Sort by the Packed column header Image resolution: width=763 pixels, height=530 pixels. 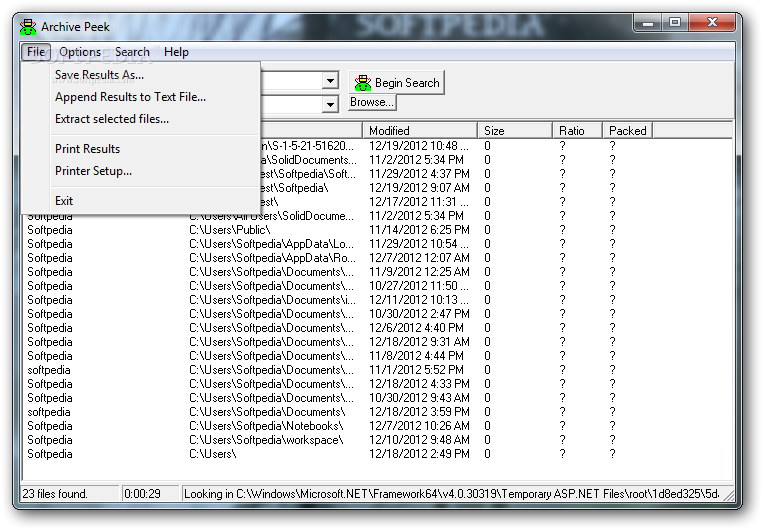(x=628, y=130)
